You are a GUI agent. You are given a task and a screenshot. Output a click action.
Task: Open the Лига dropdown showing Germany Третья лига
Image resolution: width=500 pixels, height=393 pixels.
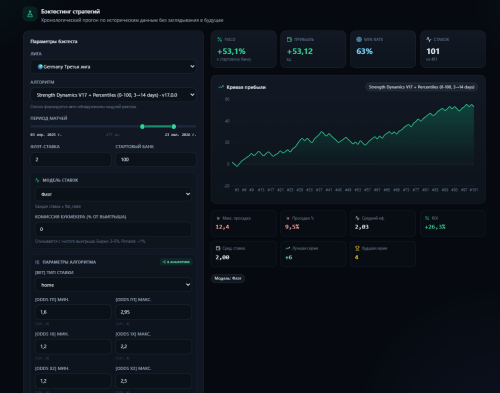(x=113, y=67)
